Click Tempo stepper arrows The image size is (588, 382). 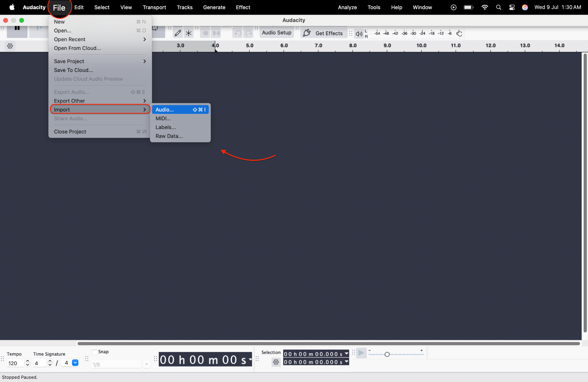pos(28,363)
